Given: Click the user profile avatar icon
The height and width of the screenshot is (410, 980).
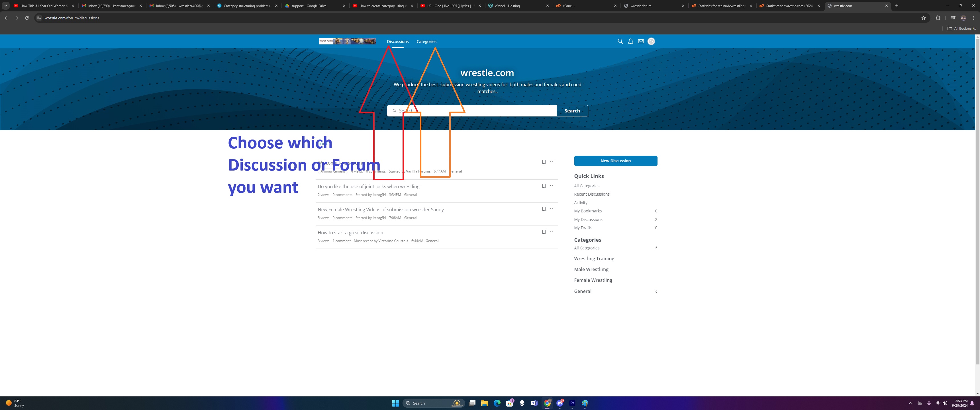Looking at the screenshot, I should [651, 42].
